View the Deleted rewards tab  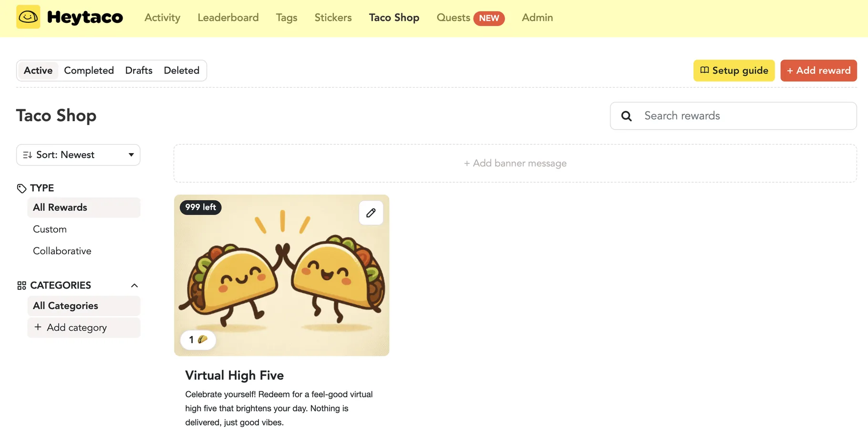pos(182,71)
